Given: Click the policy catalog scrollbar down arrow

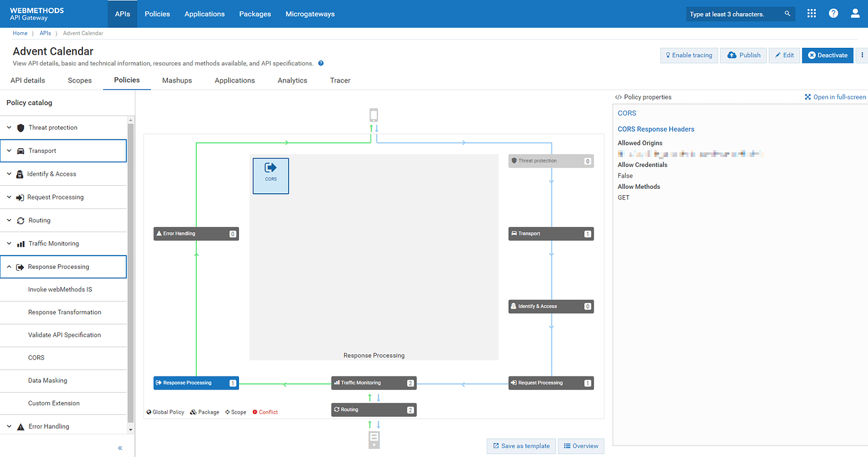Looking at the screenshot, I should pos(131,430).
